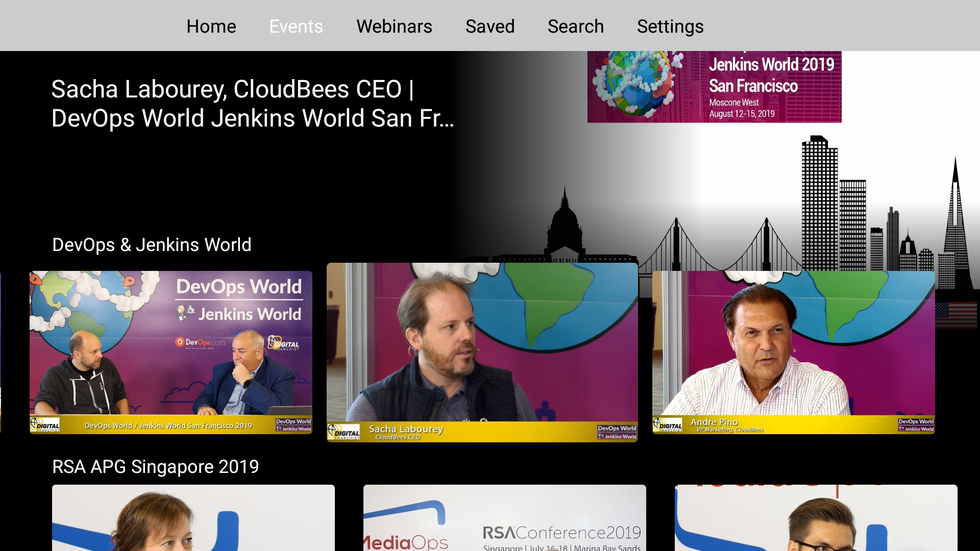Viewport: 980px width, 551px height.
Task: Open the RSAConference2019 MediaOps thumbnail
Action: (505, 518)
